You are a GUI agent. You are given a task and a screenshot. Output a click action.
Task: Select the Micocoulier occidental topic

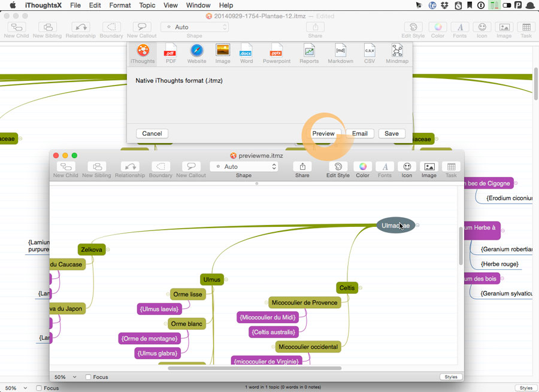308,347
